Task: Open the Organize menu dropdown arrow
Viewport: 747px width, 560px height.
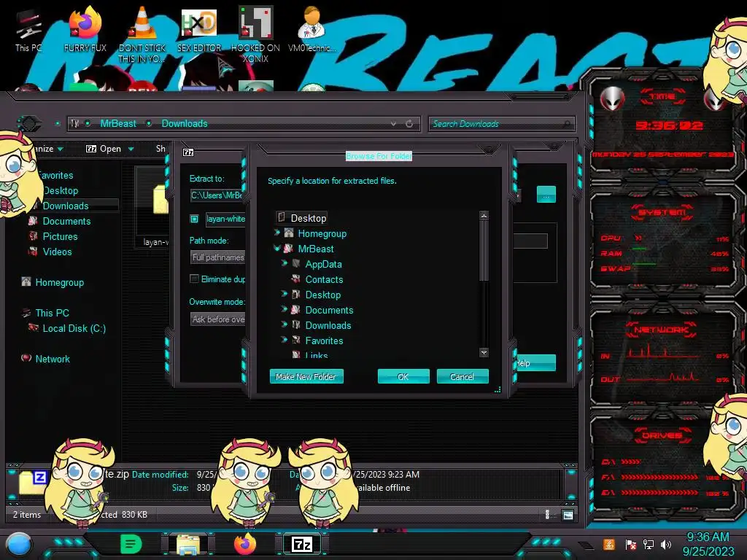Action: [x=61, y=149]
